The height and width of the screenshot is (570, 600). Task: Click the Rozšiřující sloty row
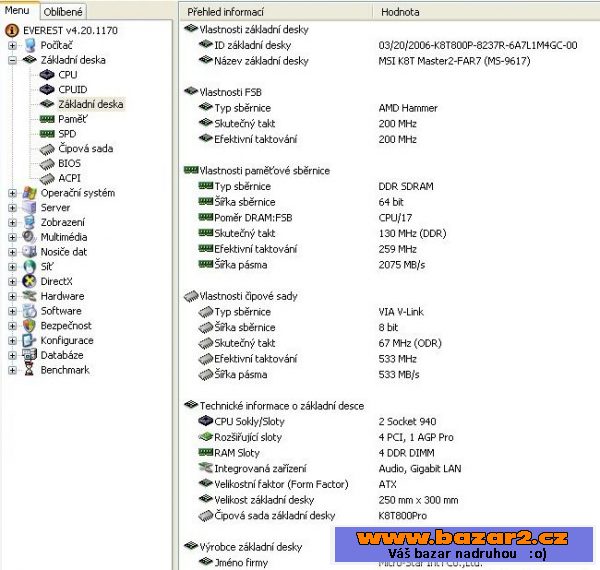pyautogui.click(x=326, y=437)
